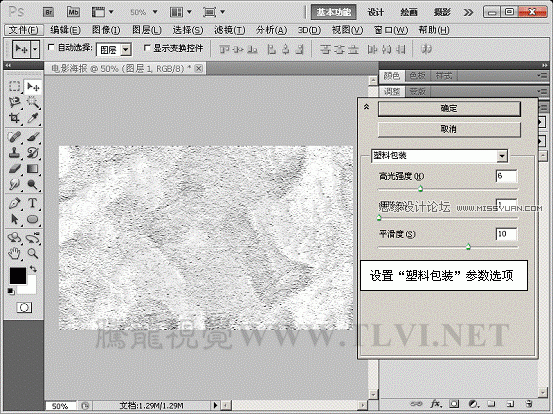Show more workspaces via double chevron
553x414 pixels.
(468, 13)
